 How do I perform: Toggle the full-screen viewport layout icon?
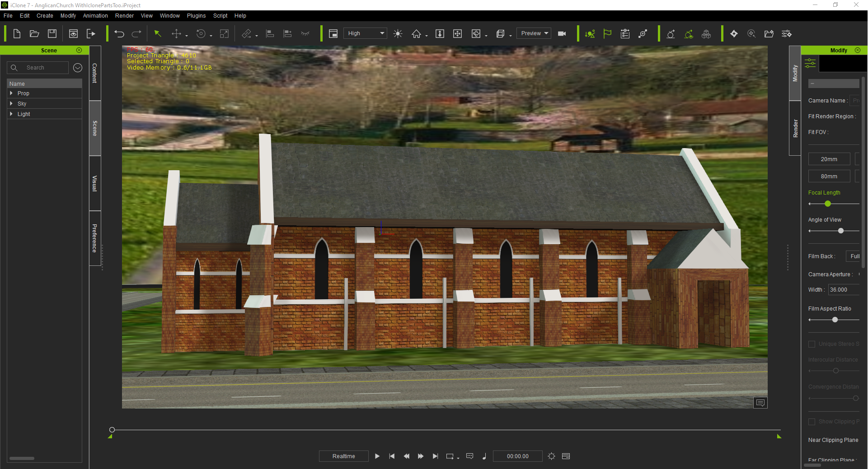pos(333,33)
